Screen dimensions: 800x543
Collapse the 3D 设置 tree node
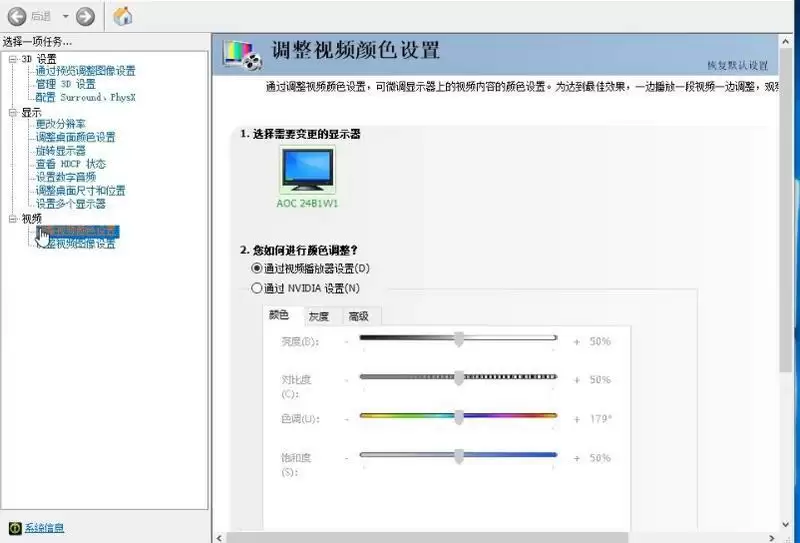point(13,59)
